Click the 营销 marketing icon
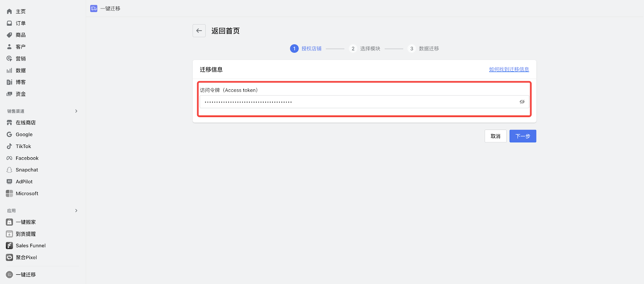Viewport: 644px width, 284px height. pyautogui.click(x=9, y=59)
